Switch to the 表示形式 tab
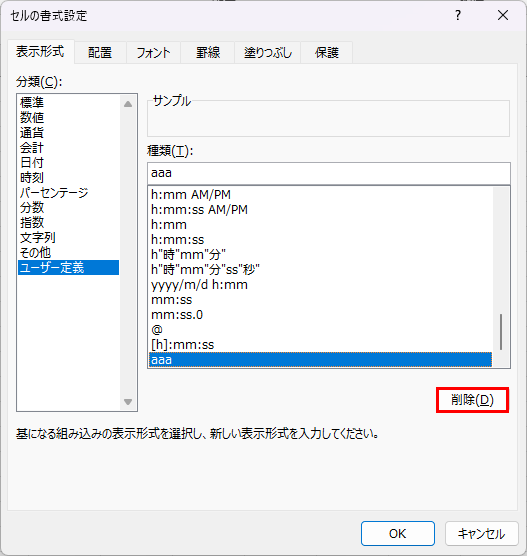Viewport: 527px width, 556px height. point(40,52)
